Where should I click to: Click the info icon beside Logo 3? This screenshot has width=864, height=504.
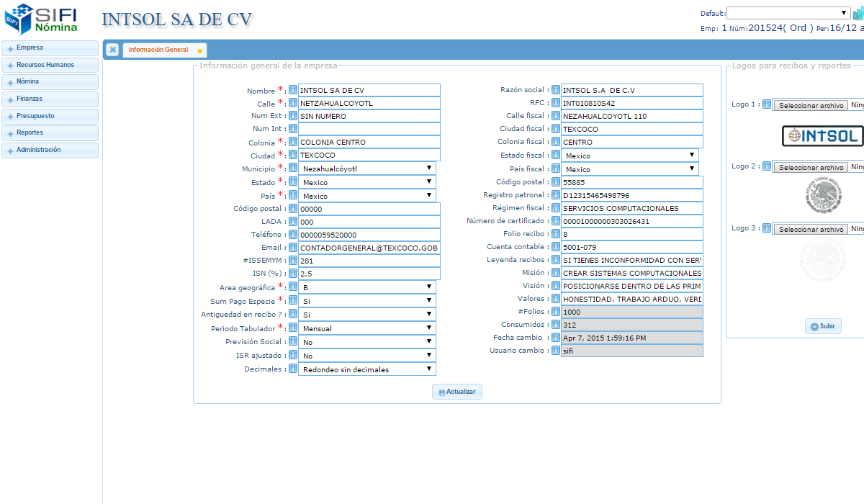[x=767, y=228]
